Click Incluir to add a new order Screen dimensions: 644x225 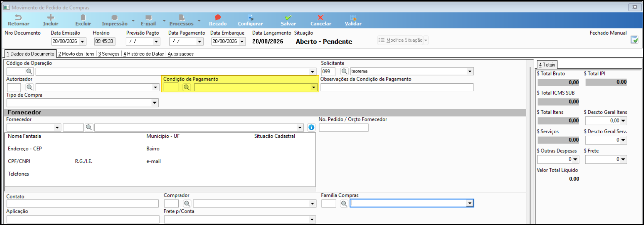coord(51,20)
